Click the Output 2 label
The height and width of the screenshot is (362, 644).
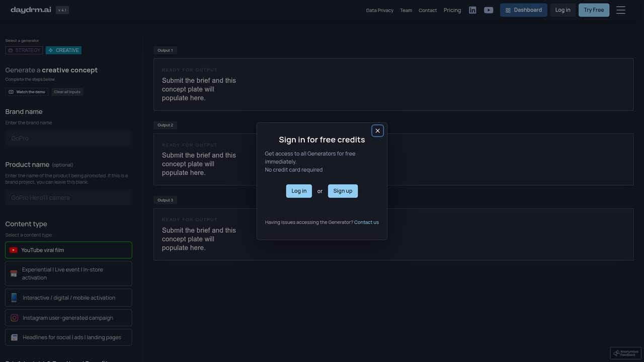[x=165, y=125]
